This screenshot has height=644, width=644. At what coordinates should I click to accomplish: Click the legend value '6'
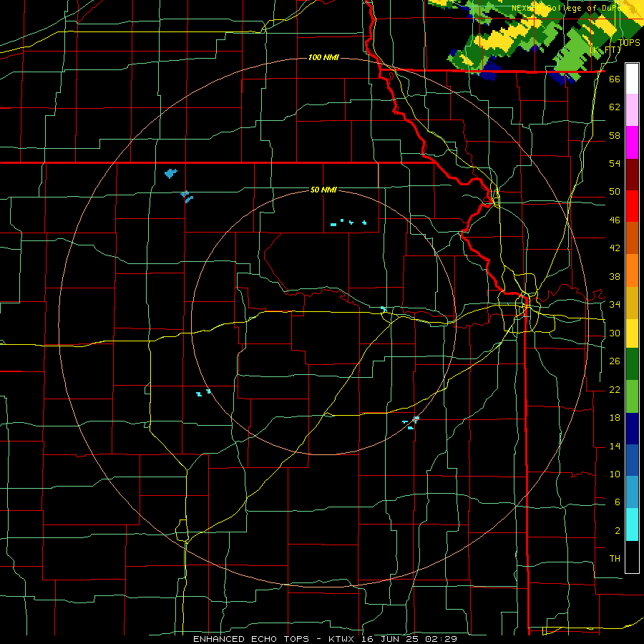pos(617,502)
